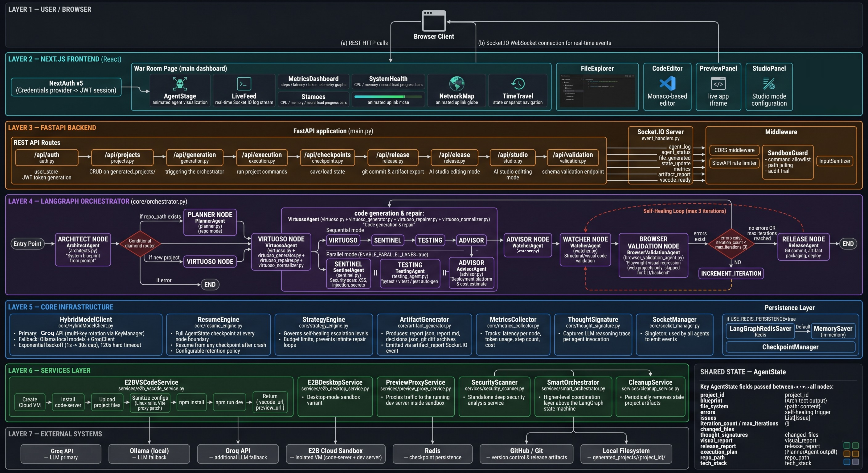The height and width of the screenshot is (473, 868).
Task: Collapse the Middleware panel
Action: pyautogui.click(x=781, y=132)
